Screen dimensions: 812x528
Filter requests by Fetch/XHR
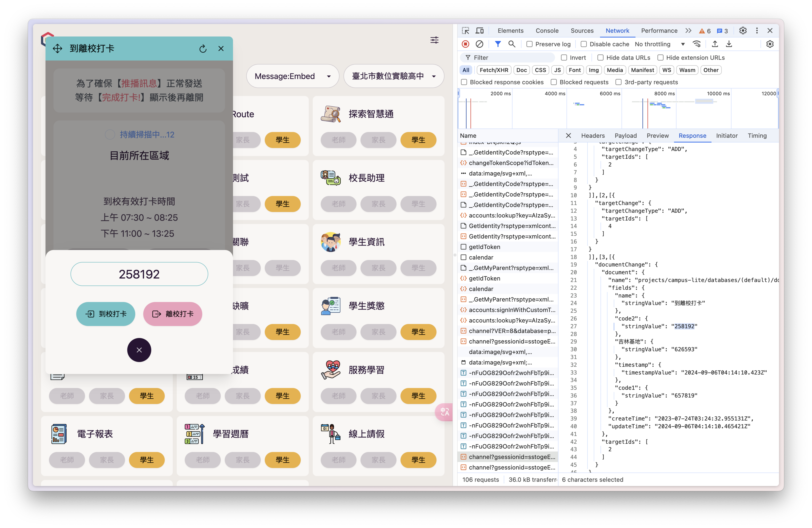(494, 70)
